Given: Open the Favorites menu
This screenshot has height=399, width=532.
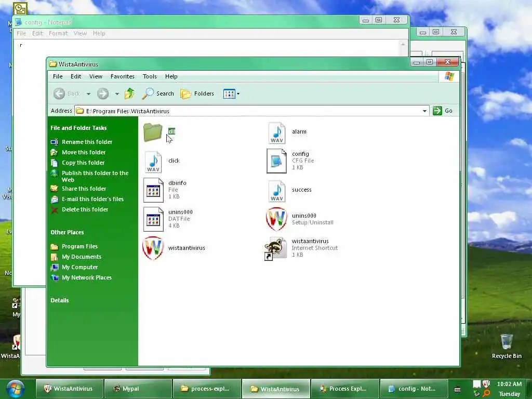Looking at the screenshot, I should [123, 76].
